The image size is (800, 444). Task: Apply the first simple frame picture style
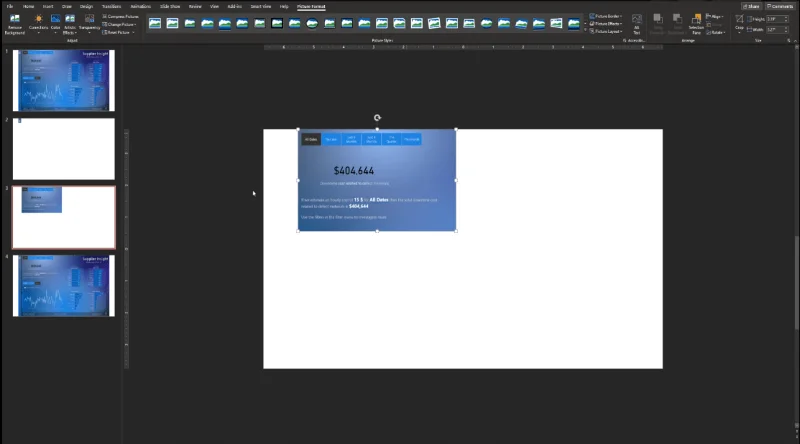click(x=155, y=23)
